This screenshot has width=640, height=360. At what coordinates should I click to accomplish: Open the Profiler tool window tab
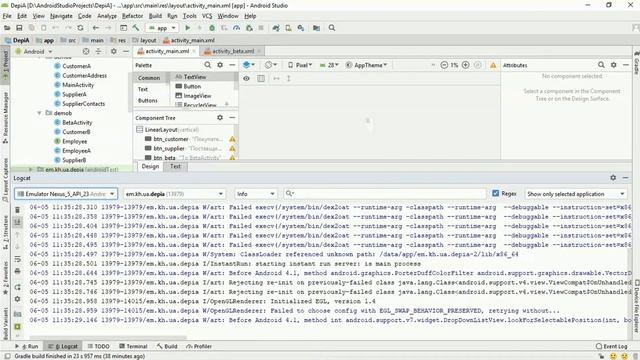[x=199, y=346]
